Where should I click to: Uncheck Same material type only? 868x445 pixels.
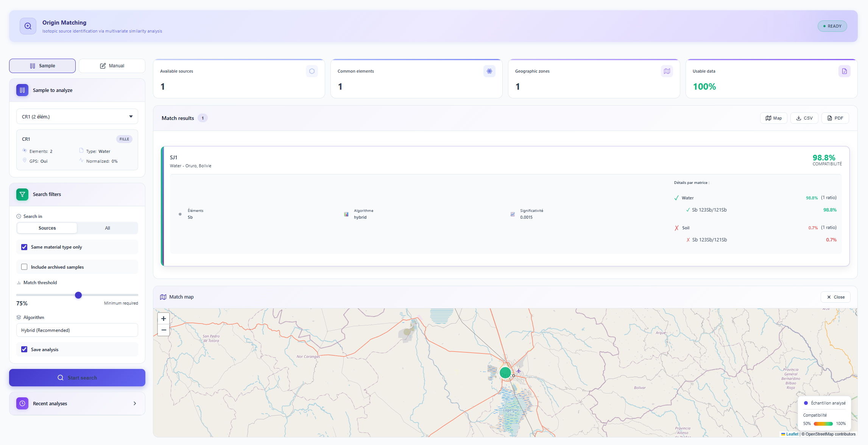click(24, 247)
